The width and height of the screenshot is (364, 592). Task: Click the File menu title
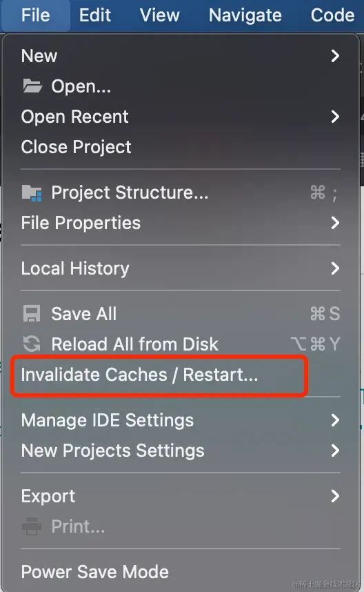(35, 15)
